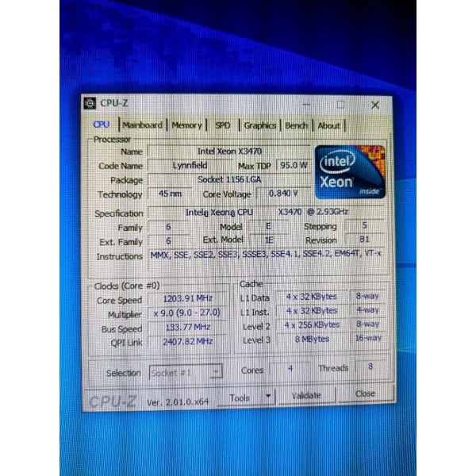Click the Tools button
The width and height of the screenshot is (476, 476).
pyautogui.click(x=240, y=397)
